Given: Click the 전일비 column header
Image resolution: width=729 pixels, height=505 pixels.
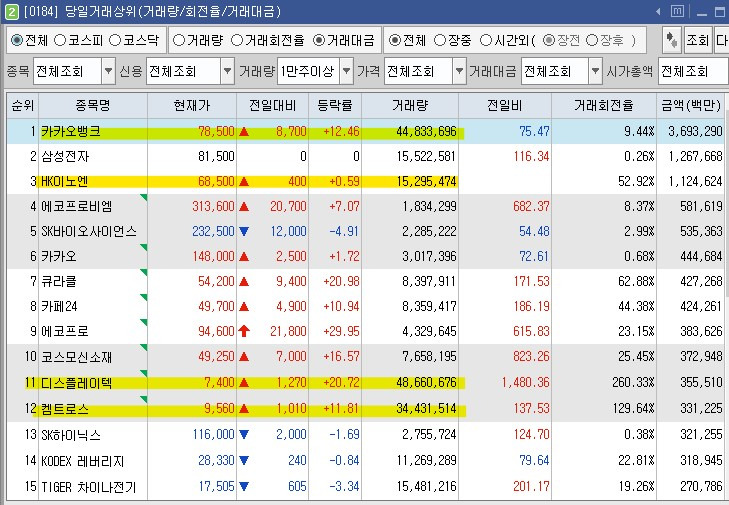Looking at the screenshot, I should [x=505, y=106].
